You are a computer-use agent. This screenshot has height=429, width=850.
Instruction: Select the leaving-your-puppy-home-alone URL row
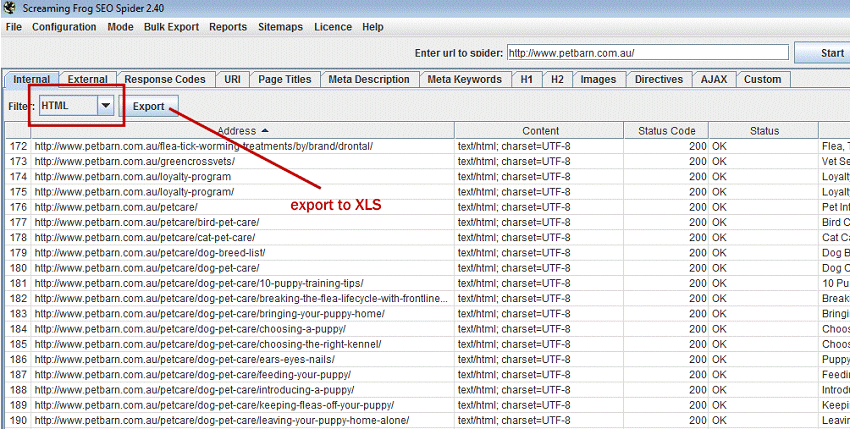(x=222, y=420)
